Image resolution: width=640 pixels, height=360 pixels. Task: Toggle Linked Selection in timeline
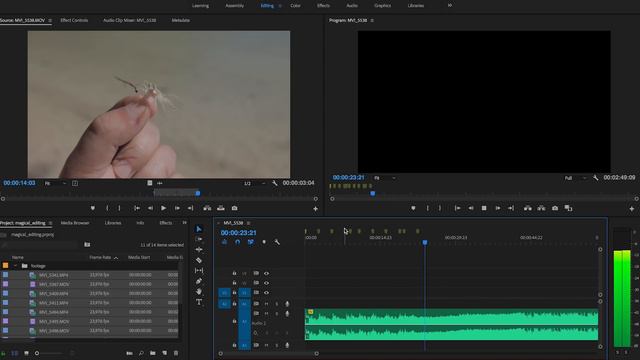click(251, 242)
